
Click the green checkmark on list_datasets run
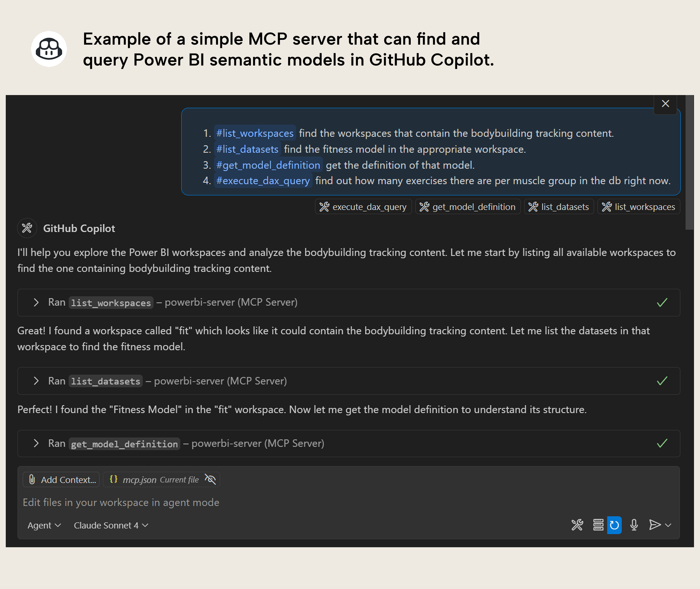point(661,381)
